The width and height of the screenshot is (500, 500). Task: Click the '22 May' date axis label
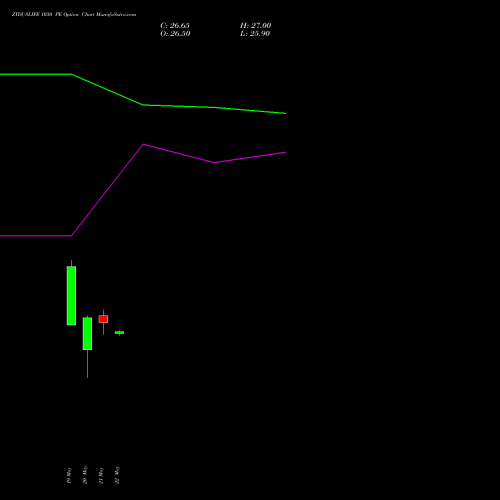point(117,475)
